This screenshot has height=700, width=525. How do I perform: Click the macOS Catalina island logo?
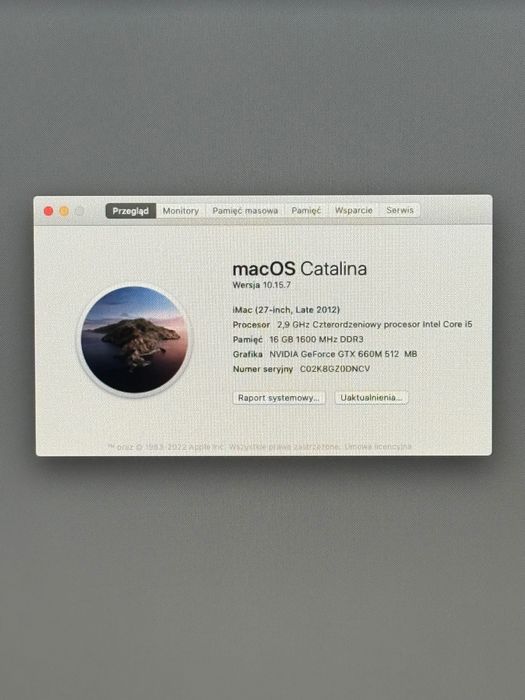(x=134, y=340)
